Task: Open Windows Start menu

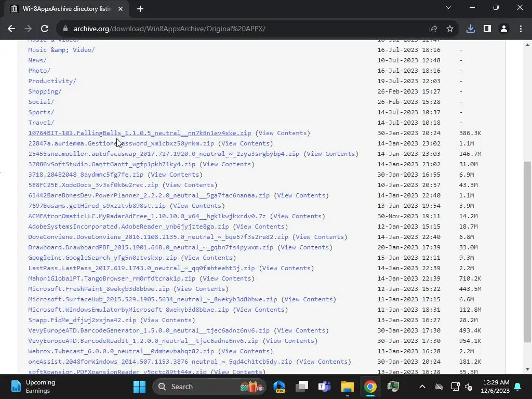Action: click(x=139, y=387)
